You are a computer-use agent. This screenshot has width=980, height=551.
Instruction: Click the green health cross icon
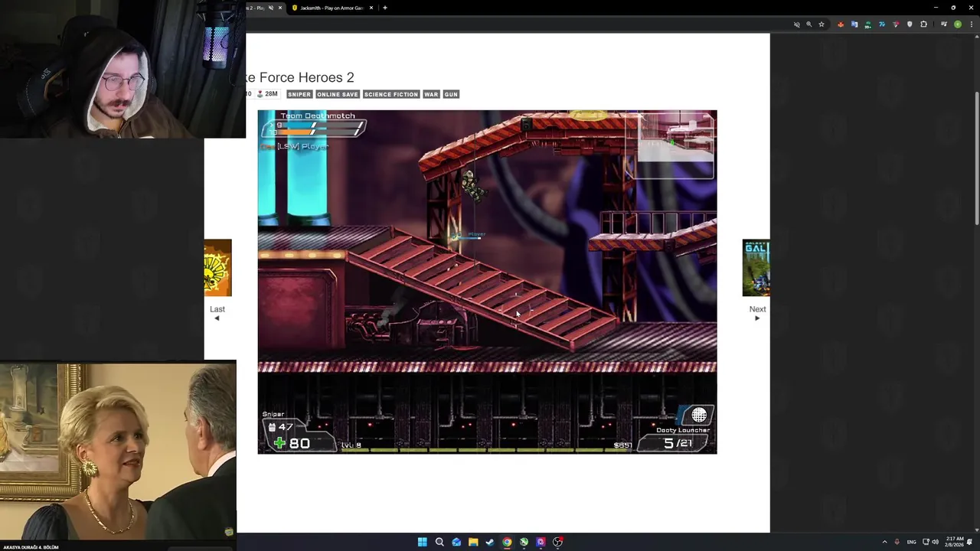click(279, 443)
